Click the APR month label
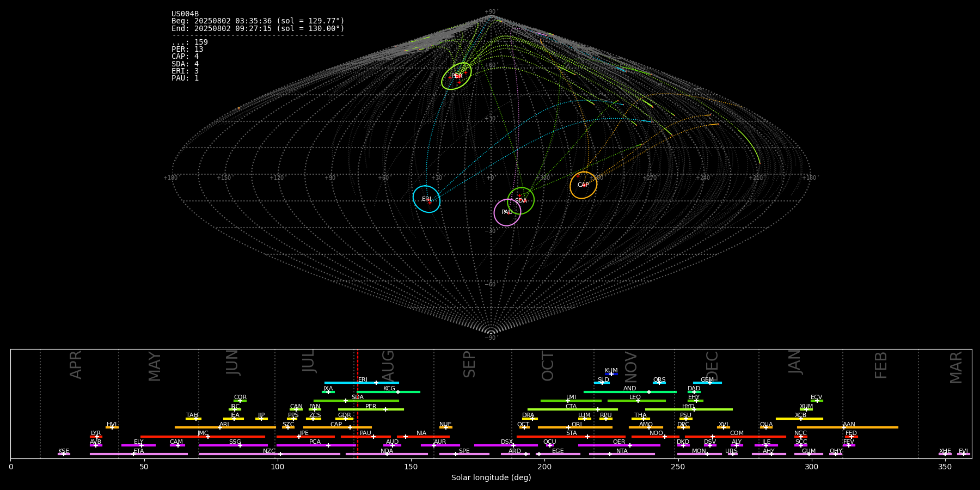This screenshot has width=980, height=490. click(76, 365)
